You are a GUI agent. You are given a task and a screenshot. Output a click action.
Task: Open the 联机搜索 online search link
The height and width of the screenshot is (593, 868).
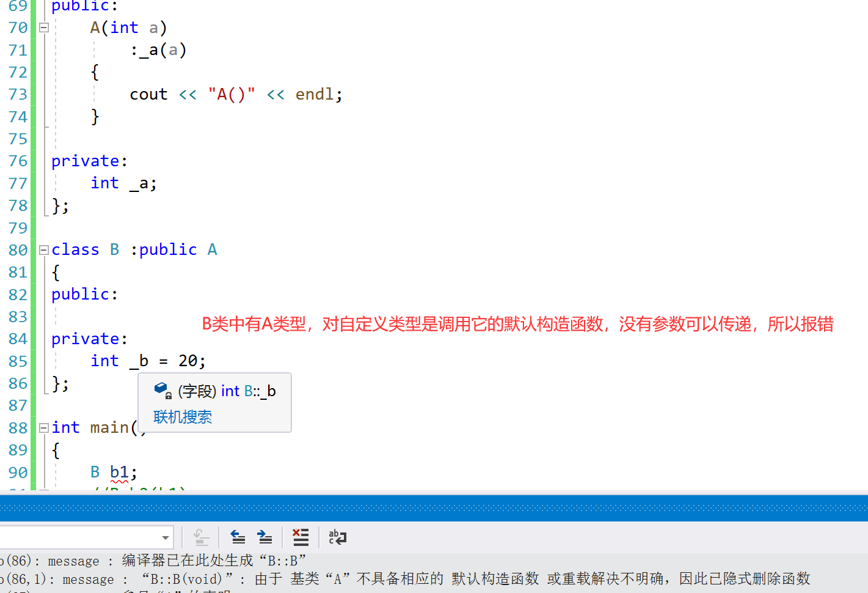[x=182, y=417]
